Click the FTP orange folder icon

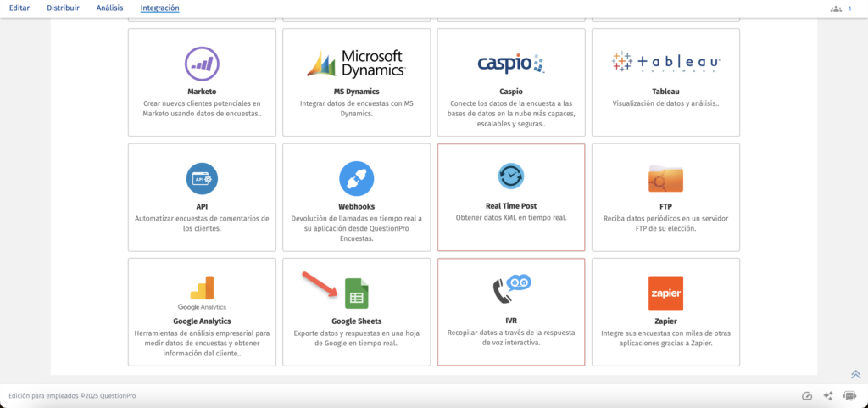(x=665, y=179)
